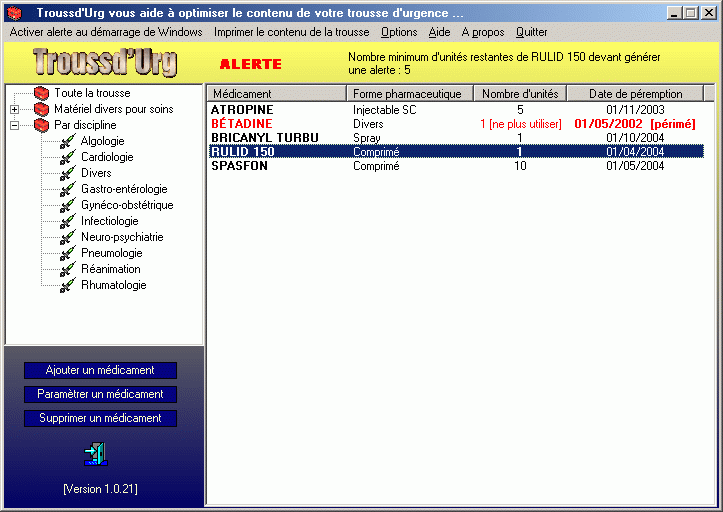The width and height of the screenshot is (723, 512).
Task: Click the syringe icon next to Algologie
Action: (68, 141)
